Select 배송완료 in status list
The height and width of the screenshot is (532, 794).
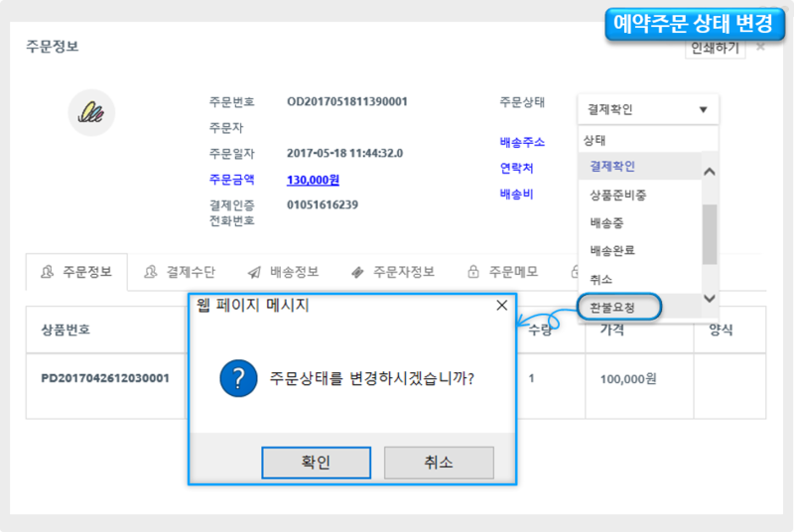(611, 251)
